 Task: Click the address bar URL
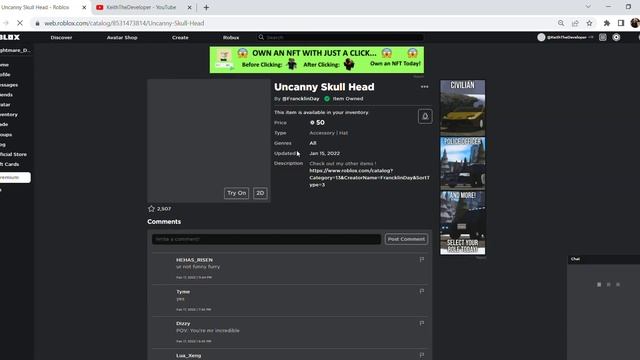pos(124,23)
